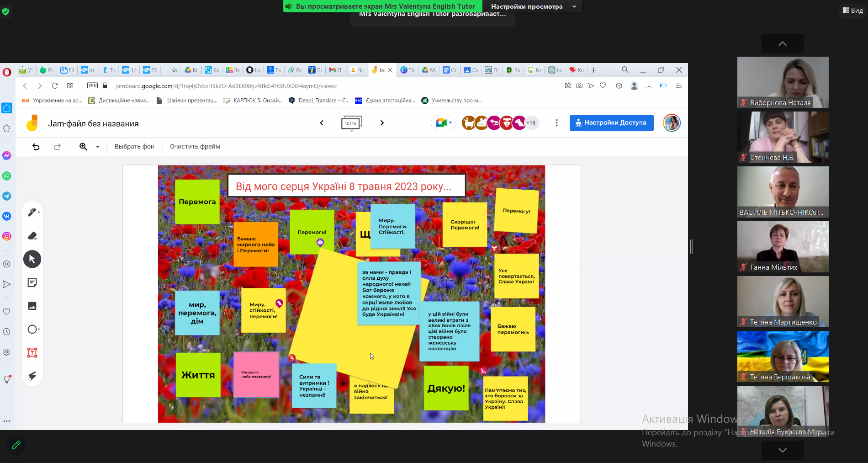Show more participants with down chevron
Image resolution: width=868 pixels, height=463 pixels.
pos(783,450)
